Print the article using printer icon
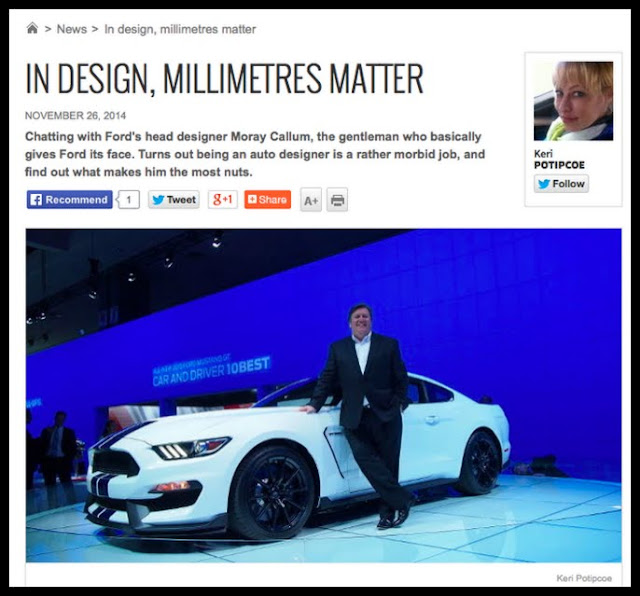Screen dimensions: 640x596 pos(337,200)
